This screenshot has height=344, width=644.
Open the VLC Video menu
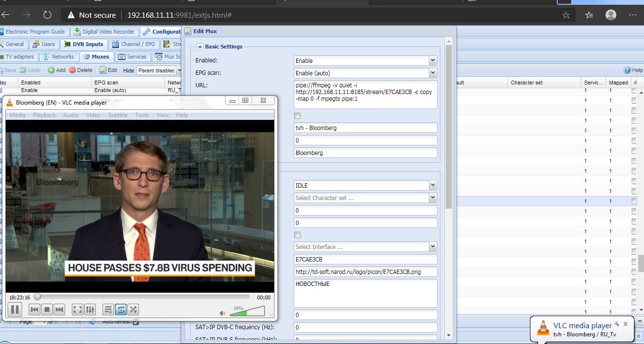93,115
